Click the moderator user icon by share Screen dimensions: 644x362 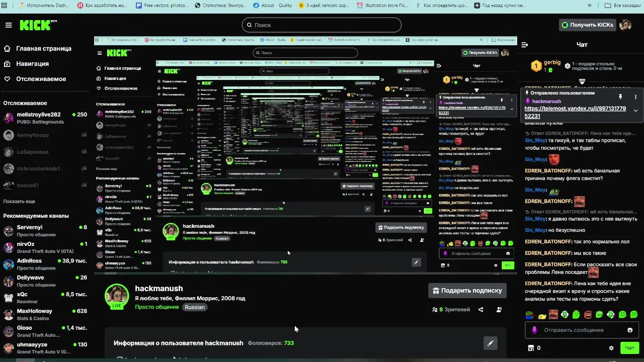pyautogui.click(x=499, y=310)
